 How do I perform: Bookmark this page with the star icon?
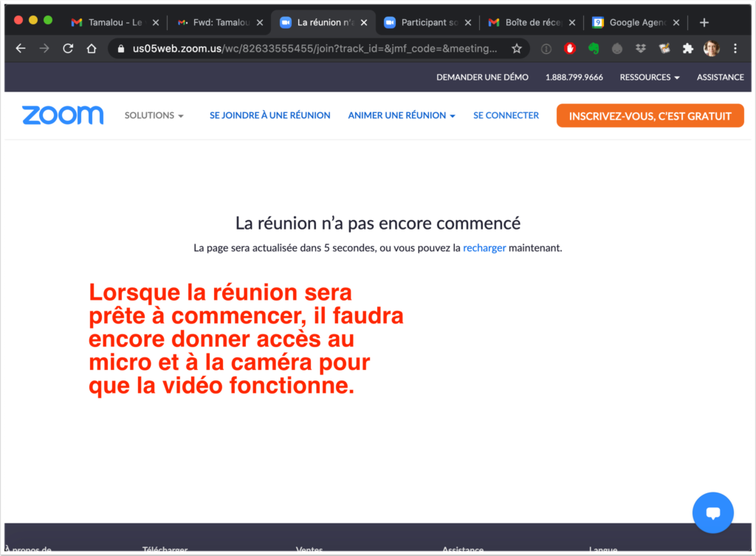[517, 49]
